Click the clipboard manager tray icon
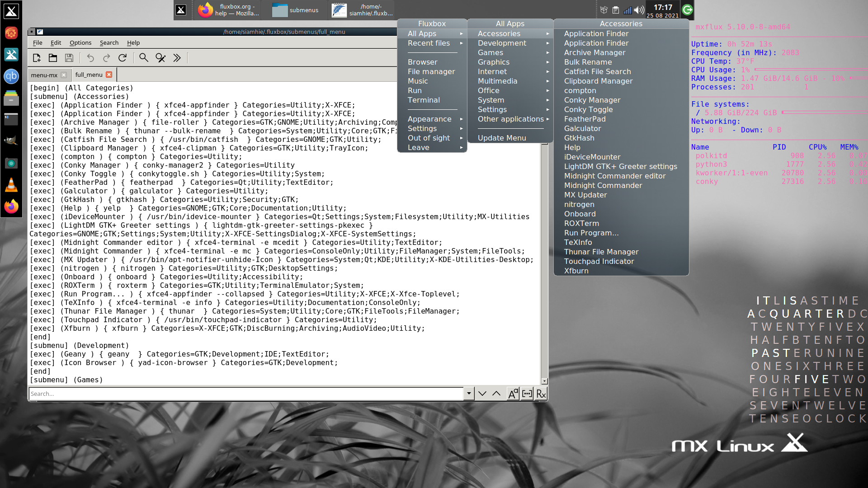Screen dimensions: 868x488 (616, 10)
